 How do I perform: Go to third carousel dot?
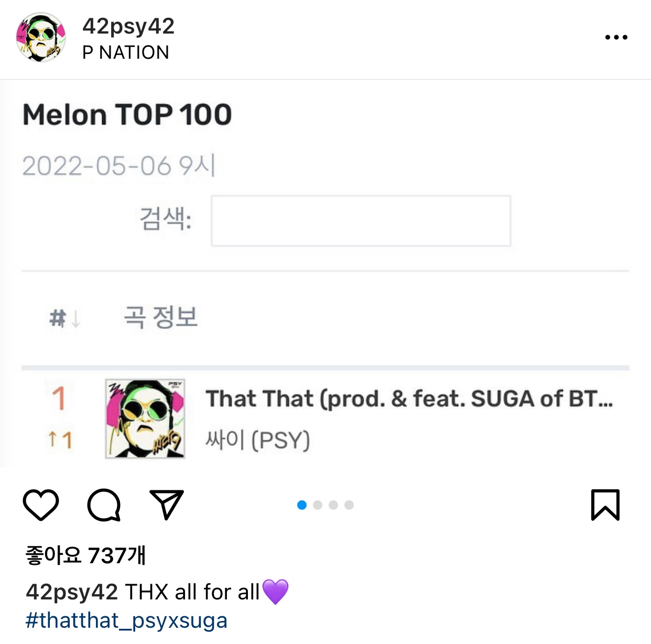tap(333, 505)
